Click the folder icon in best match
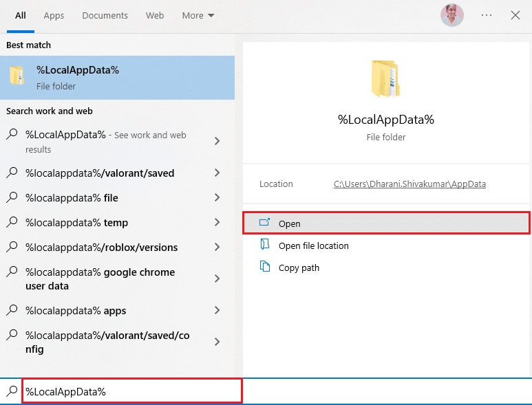The image size is (532, 405). [x=17, y=75]
